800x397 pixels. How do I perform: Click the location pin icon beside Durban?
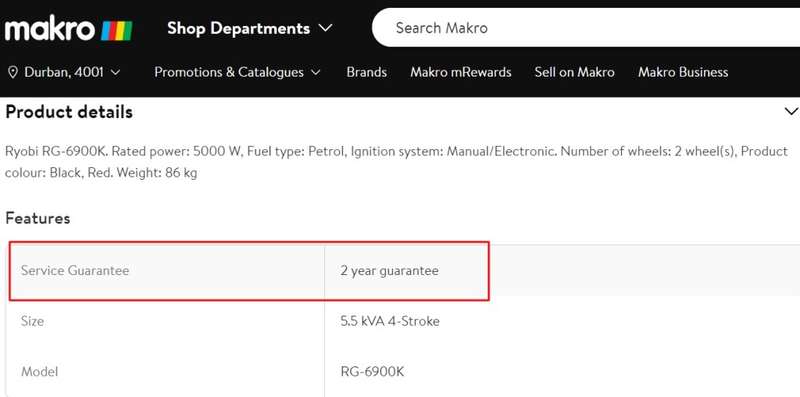13,72
